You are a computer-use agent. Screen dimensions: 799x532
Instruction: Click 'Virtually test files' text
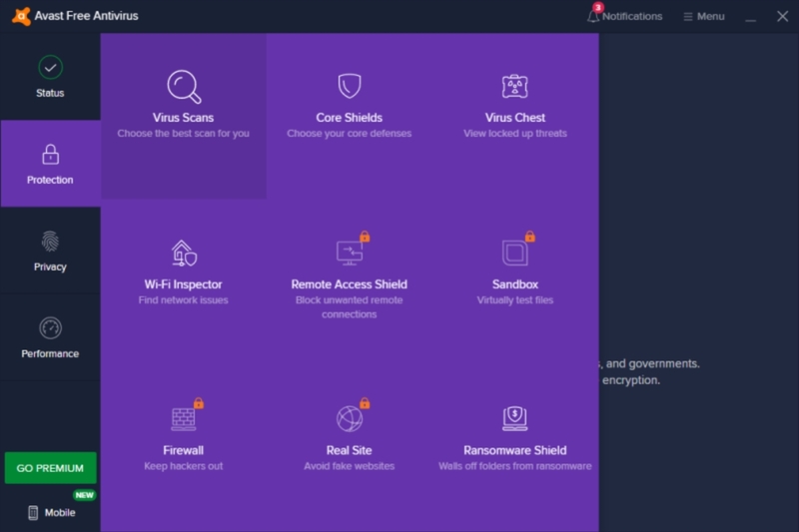(x=515, y=300)
